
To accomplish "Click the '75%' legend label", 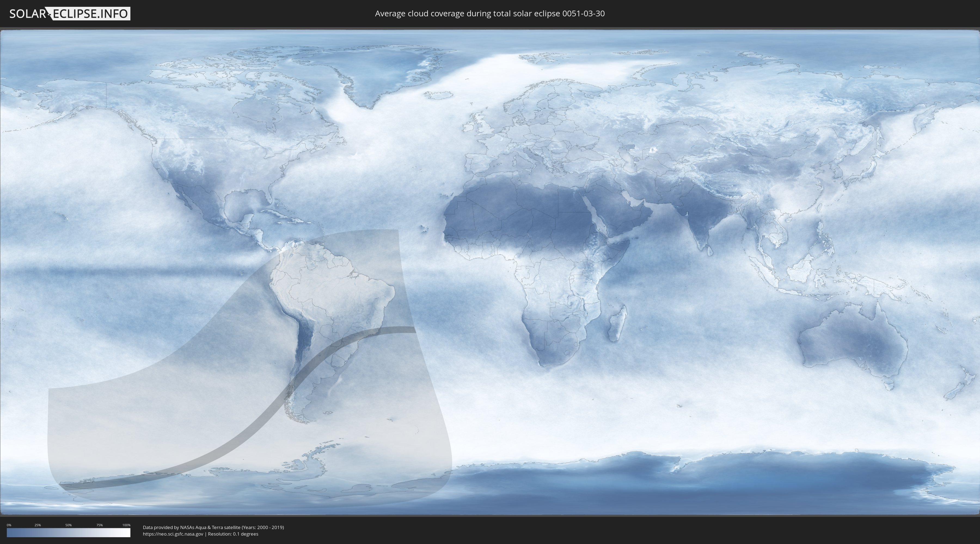I will tap(99, 525).
